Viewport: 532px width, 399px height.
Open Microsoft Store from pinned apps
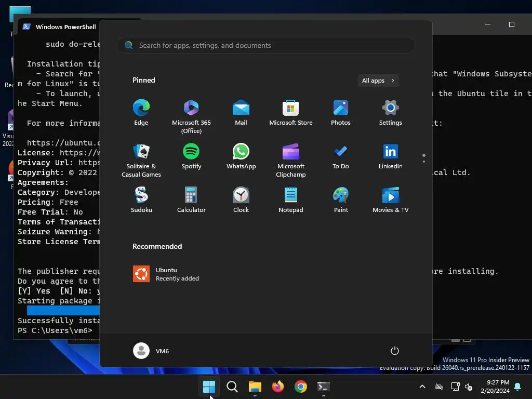pyautogui.click(x=291, y=113)
